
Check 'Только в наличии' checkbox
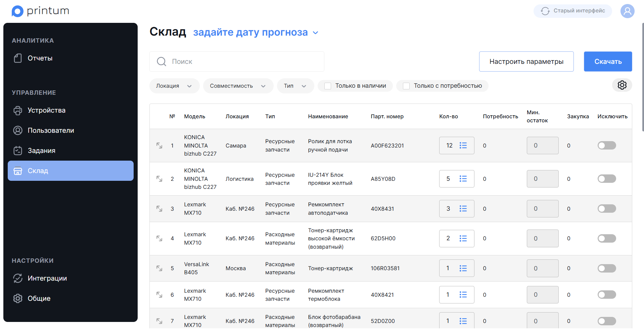328,86
